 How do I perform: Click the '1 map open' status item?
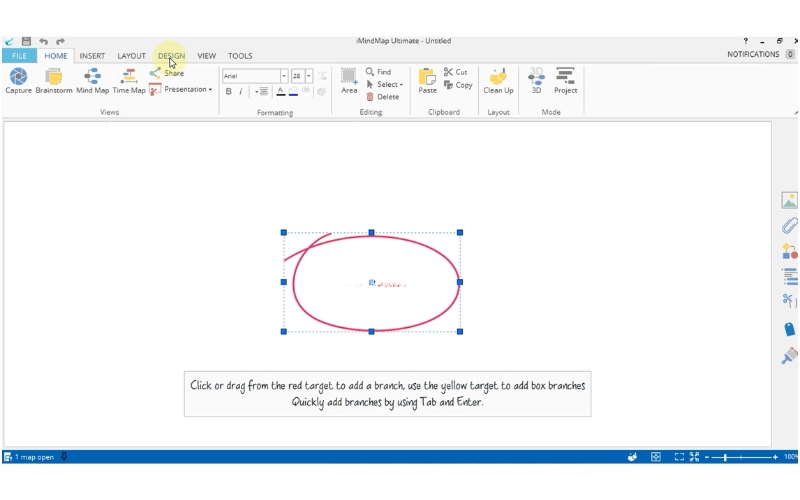(29, 457)
